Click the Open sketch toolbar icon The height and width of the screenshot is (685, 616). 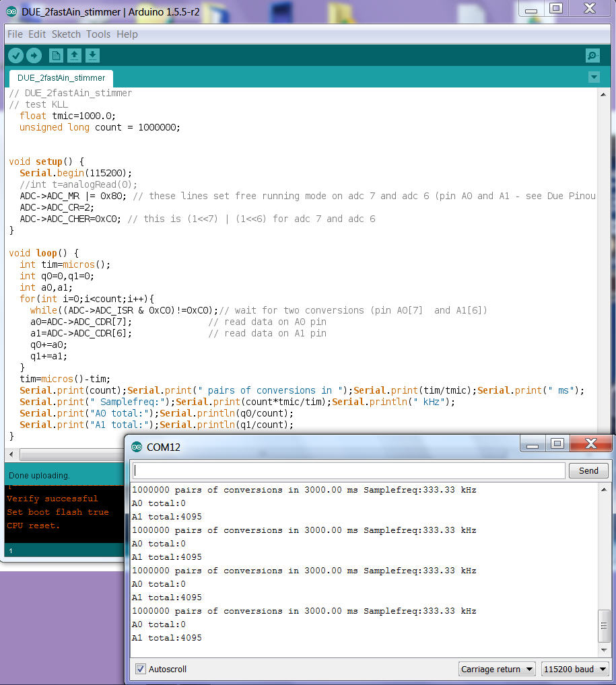click(74, 55)
